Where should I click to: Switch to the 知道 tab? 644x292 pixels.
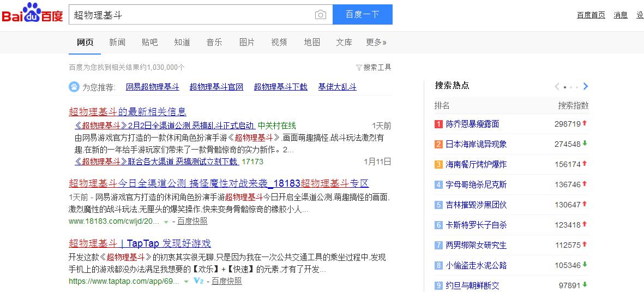point(182,42)
